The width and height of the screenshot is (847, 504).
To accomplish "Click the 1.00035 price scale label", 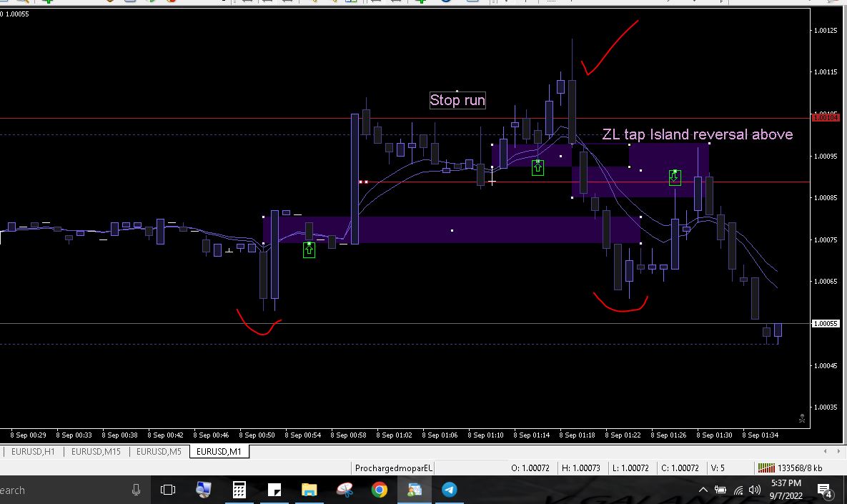I will coord(826,407).
